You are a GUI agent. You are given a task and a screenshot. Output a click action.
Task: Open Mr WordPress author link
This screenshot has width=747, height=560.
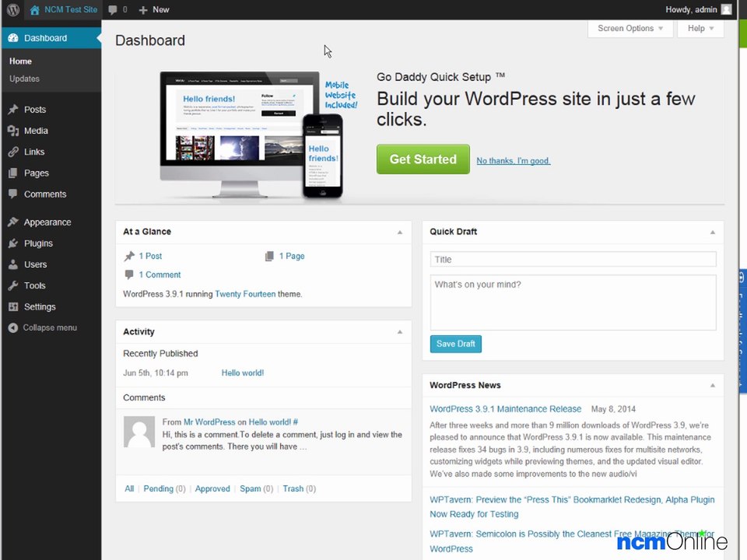[x=209, y=422]
